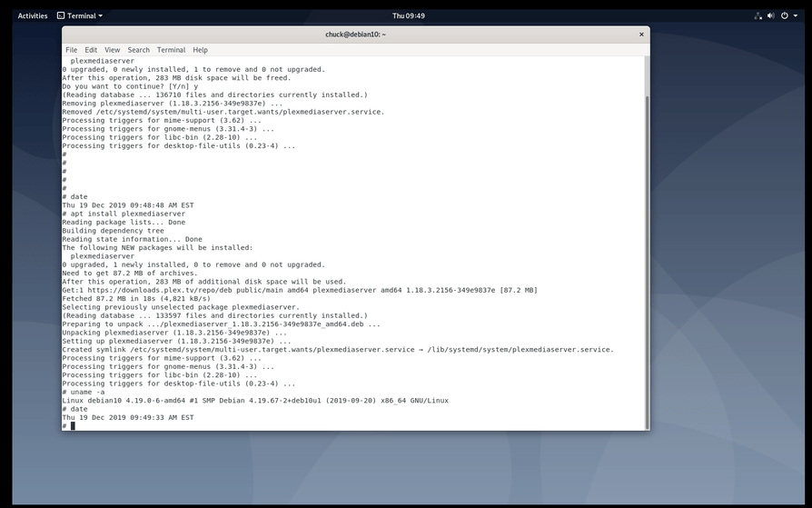Screen dimensions: 812x508
Task: Click the text 'Thu 19 Dec 2019 09:49:33 AM EST'
Action: (x=128, y=417)
